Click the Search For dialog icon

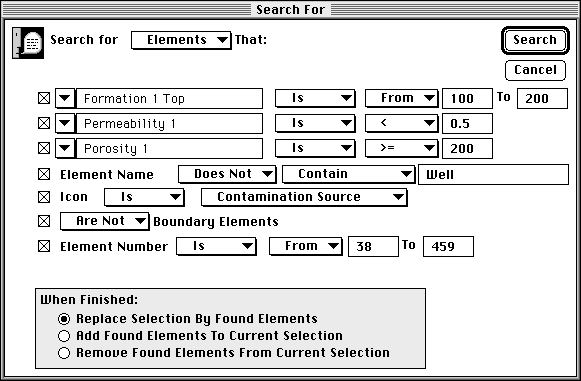pos(28,43)
